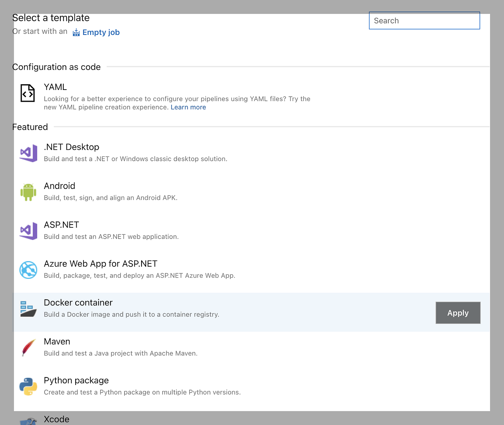Select the Python package template title
Viewport: 504px width, 425px height.
click(x=76, y=380)
